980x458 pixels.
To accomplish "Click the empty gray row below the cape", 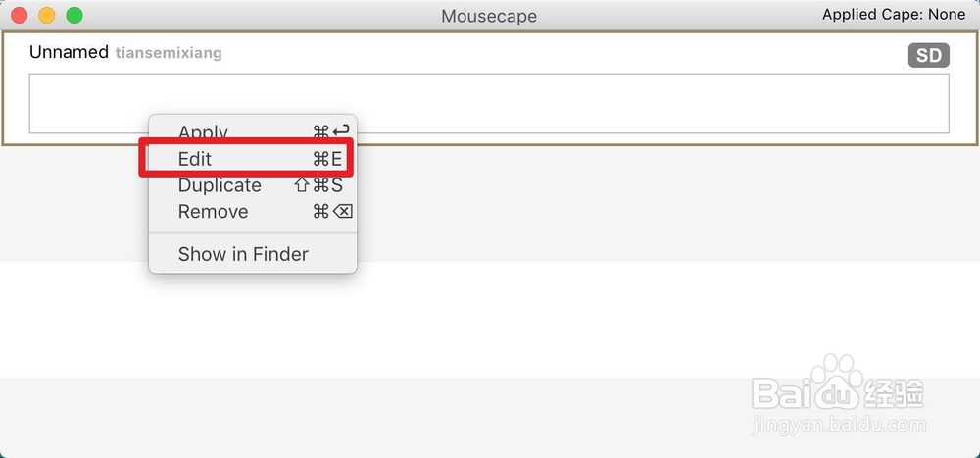I will point(490,204).
